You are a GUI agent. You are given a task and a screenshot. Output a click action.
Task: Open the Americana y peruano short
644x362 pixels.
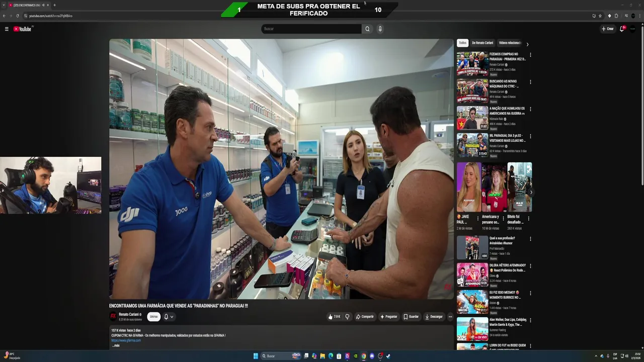[494, 187]
